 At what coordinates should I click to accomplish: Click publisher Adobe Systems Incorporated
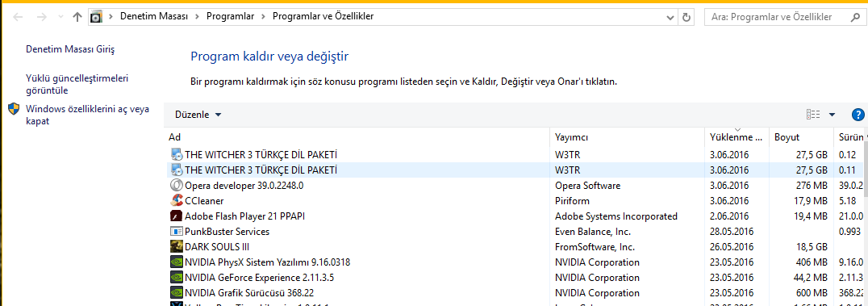click(x=616, y=216)
